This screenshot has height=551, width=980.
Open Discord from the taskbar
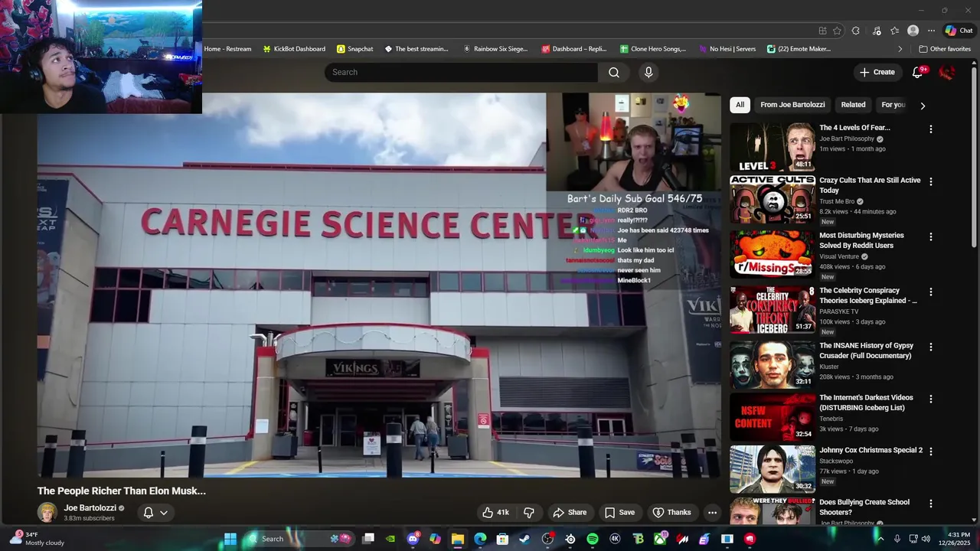[413, 539]
